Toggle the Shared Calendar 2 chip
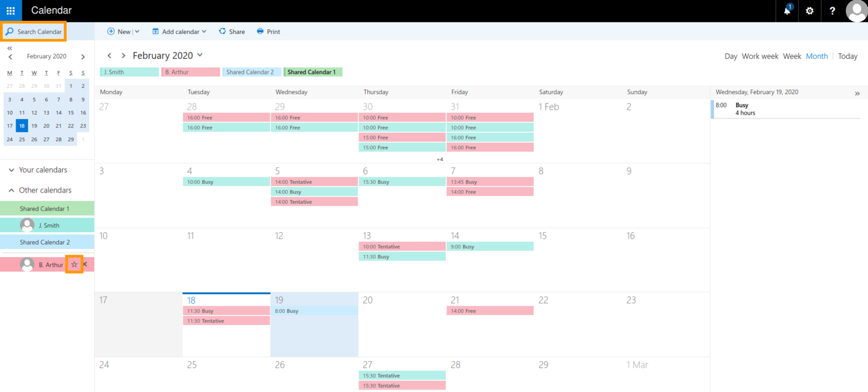Image resolution: width=868 pixels, height=392 pixels. coord(252,72)
